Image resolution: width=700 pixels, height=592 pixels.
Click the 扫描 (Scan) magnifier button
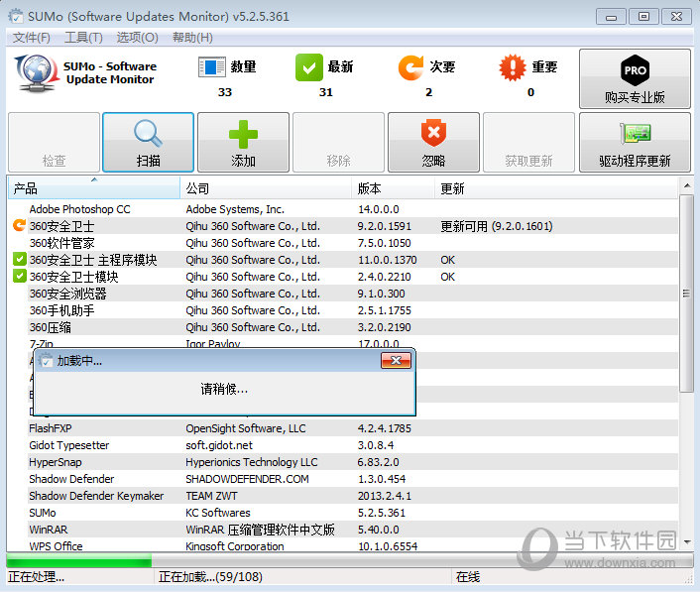[x=148, y=142]
